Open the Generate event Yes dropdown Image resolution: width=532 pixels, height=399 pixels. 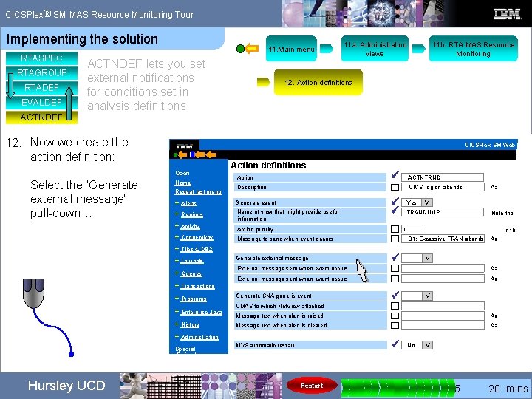pyautogui.click(x=427, y=202)
